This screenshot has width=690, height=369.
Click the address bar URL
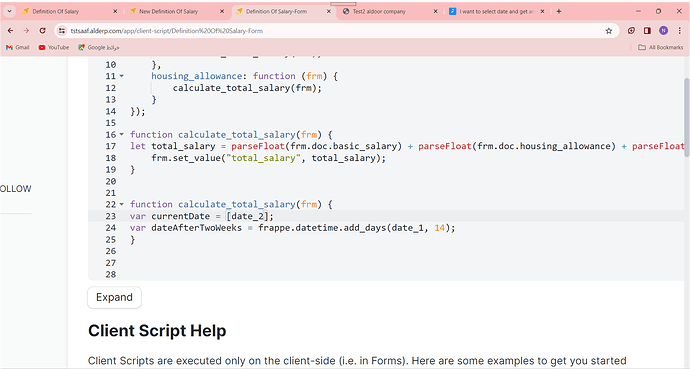166,31
